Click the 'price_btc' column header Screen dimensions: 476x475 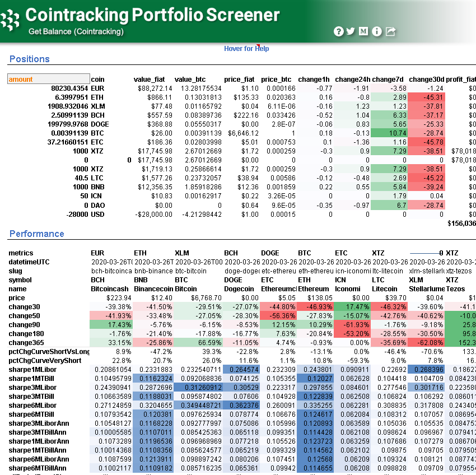tap(276, 80)
